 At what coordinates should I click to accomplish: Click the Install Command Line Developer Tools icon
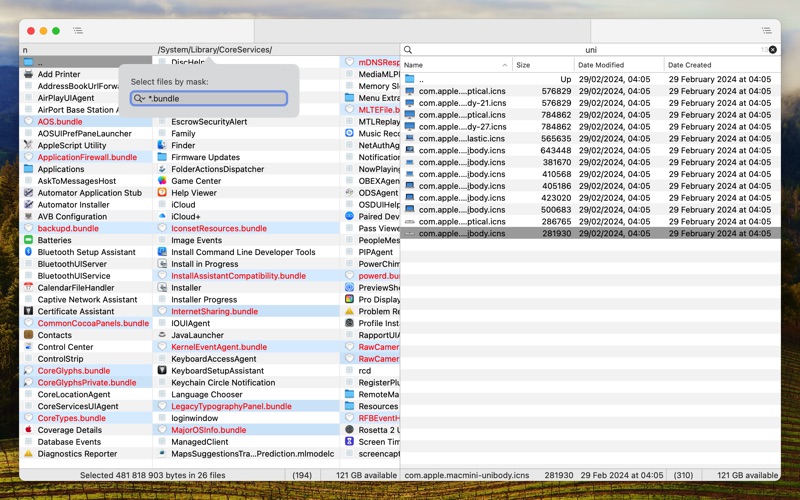(x=162, y=252)
